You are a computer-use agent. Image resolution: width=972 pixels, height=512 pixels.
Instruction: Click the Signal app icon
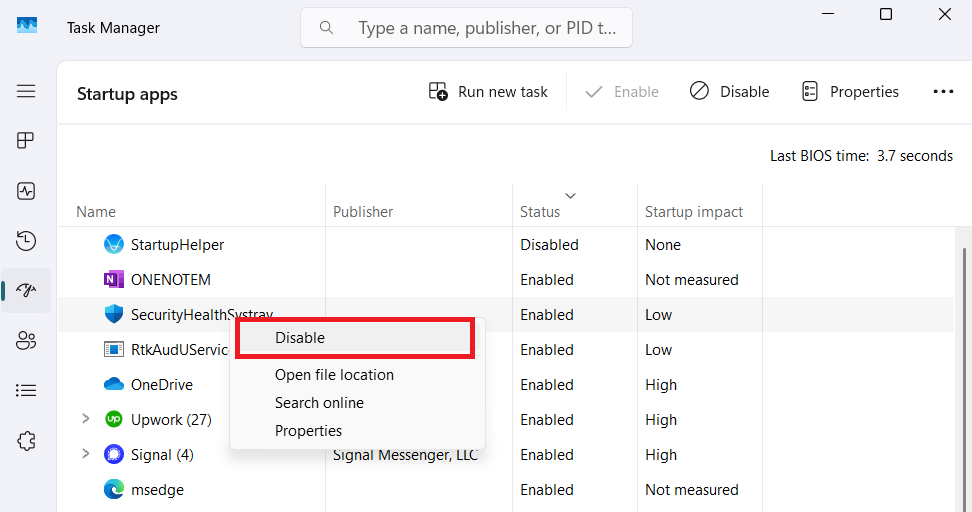point(114,454)
